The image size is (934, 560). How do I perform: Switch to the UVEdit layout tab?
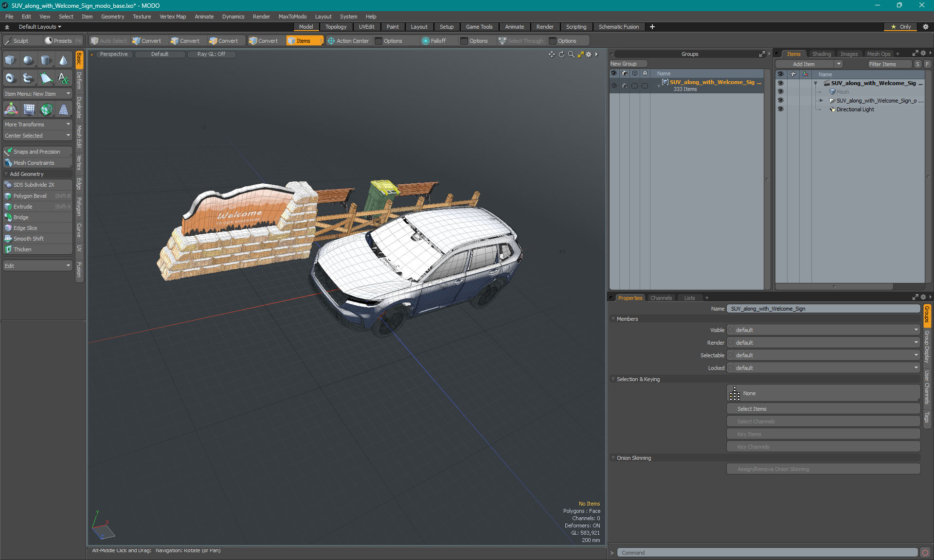click(366, 27)
